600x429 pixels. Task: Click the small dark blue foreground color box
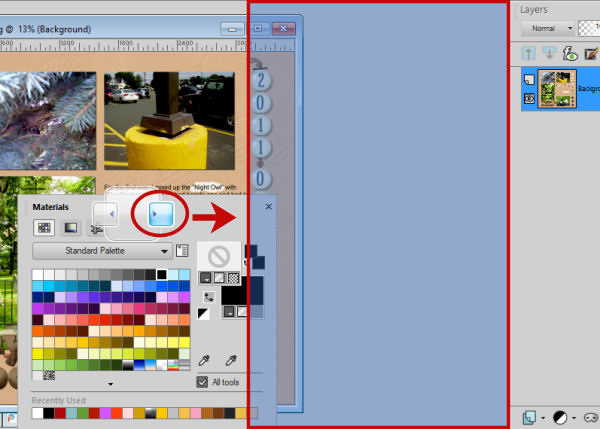click(x=251, y=252)
